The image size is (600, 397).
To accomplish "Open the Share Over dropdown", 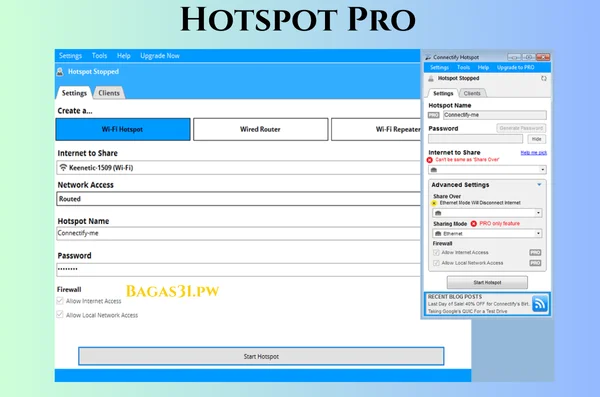I will coord(487,213).
